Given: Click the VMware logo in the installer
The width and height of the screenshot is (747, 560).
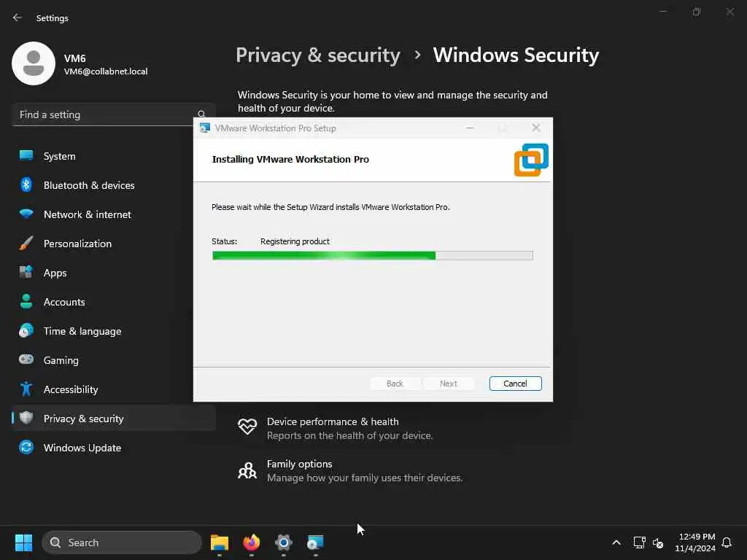Looking at the screenshot, I should coord(531,160).
